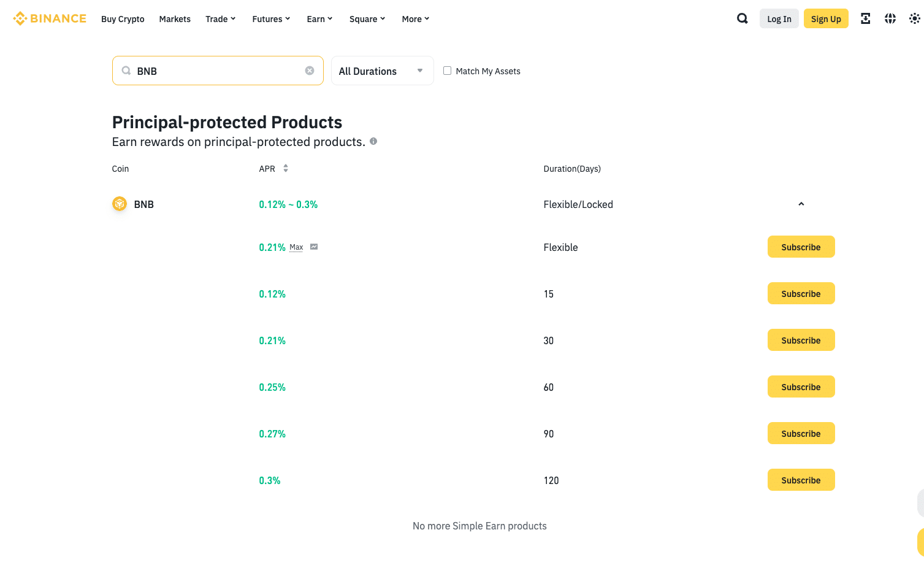Viewport: 924px width, 565px height.
Task: Click the Max label next to 0.21%
Action: pos(296,247)
